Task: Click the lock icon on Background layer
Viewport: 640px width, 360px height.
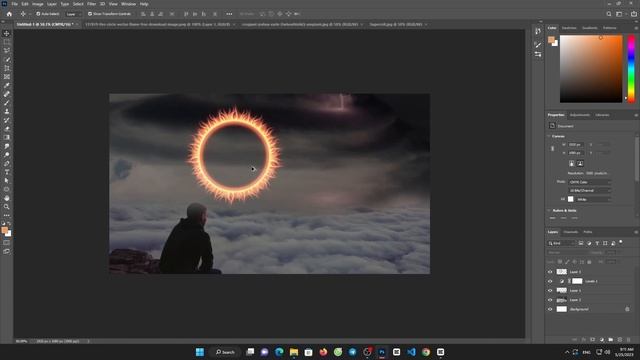Action: 627,309
